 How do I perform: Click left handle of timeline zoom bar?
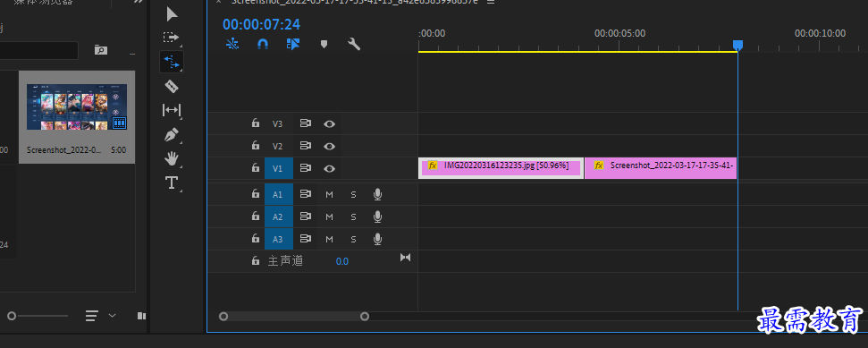click(223, 317)
